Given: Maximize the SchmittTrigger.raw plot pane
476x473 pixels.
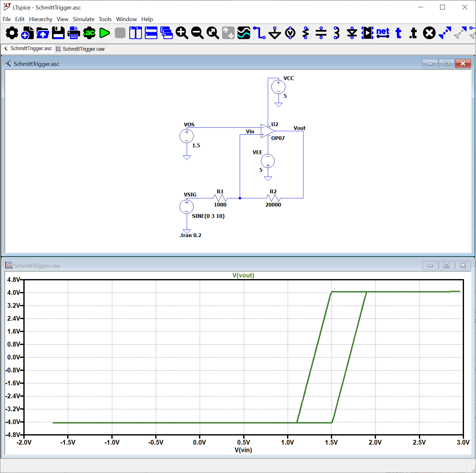Looking at the screenshot, I should pyautogui.click(x=446, y=266).
